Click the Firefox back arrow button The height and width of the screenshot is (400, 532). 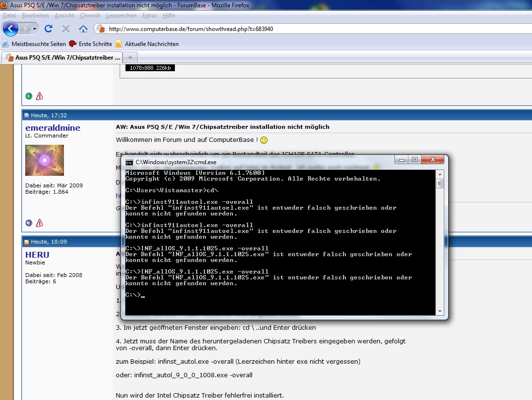[x=11, y=29]
